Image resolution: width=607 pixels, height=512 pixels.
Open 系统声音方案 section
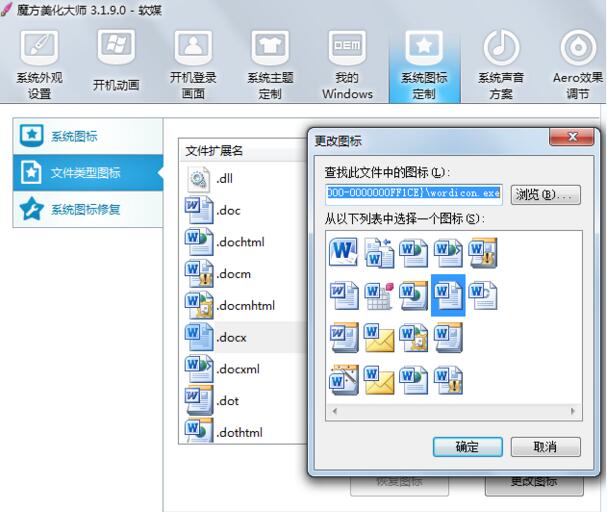click(x=501, y=65)
